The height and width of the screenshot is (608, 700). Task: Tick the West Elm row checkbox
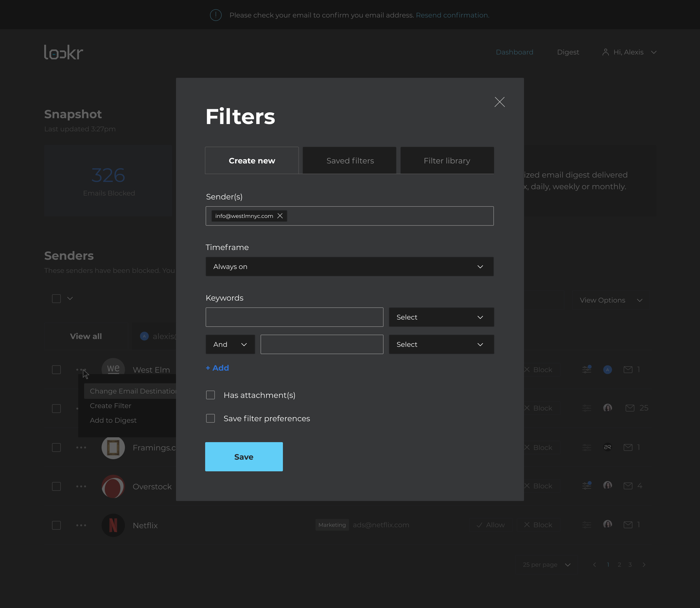tap(56, 369)
